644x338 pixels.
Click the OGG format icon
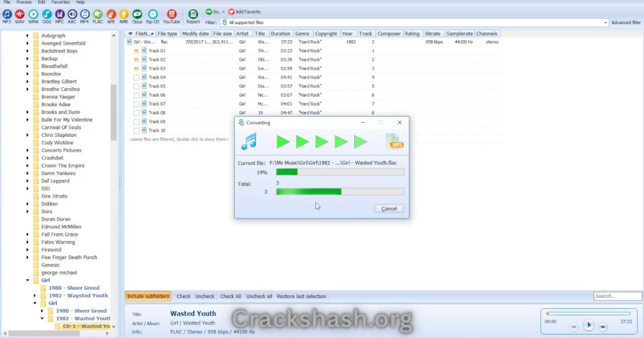tap(47, 14)
